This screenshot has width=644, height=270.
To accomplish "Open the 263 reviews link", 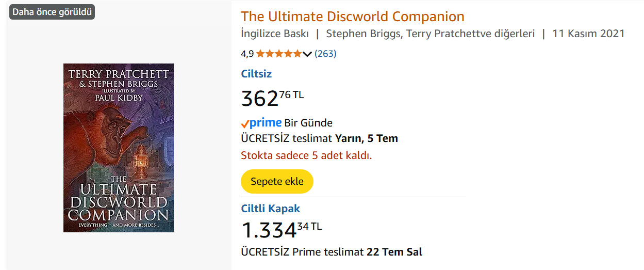I will (x=325, y=53).
